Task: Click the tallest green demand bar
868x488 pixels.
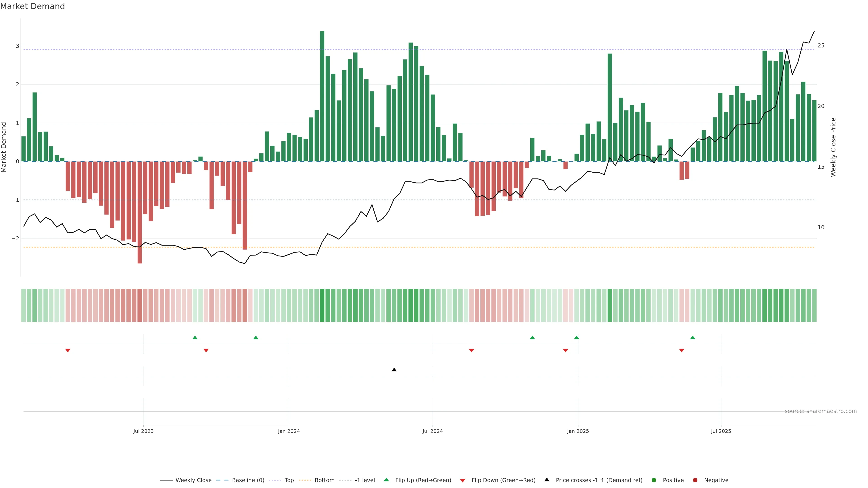Action: coord(322,96)
